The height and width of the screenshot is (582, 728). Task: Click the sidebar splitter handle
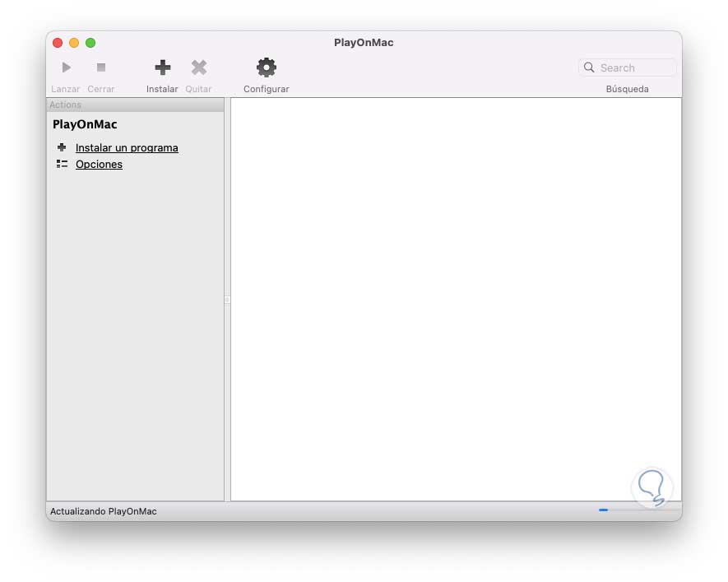(227, 300)
